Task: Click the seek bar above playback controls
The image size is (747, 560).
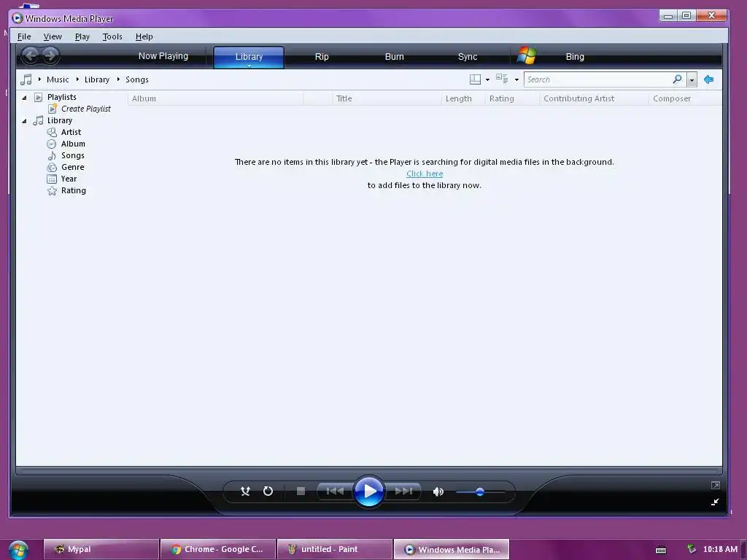Action: 369,470
